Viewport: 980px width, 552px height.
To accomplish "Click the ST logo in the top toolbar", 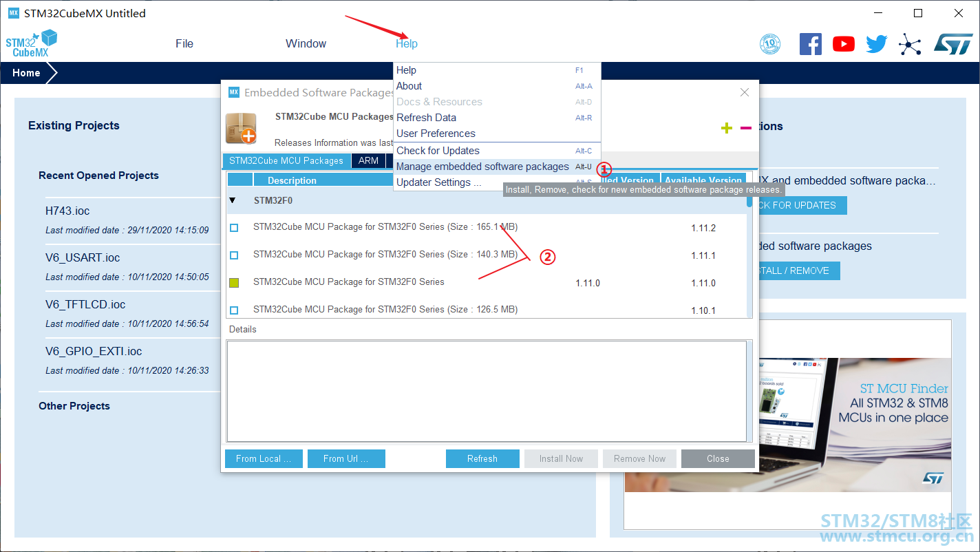I will click(953, 44).
